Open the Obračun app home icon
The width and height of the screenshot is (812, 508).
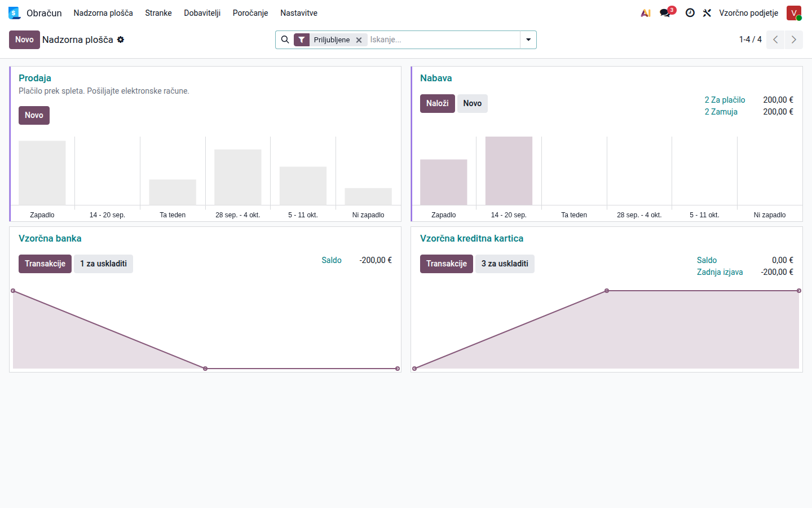coord(14,13)
